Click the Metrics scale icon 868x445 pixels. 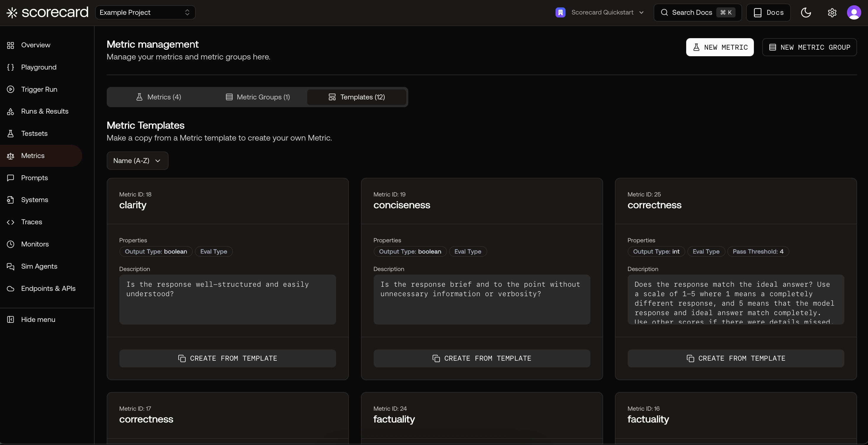click(10, 156)
